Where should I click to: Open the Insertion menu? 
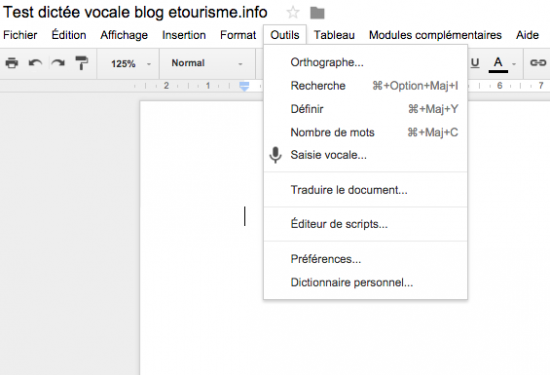[x=184, y=35]
